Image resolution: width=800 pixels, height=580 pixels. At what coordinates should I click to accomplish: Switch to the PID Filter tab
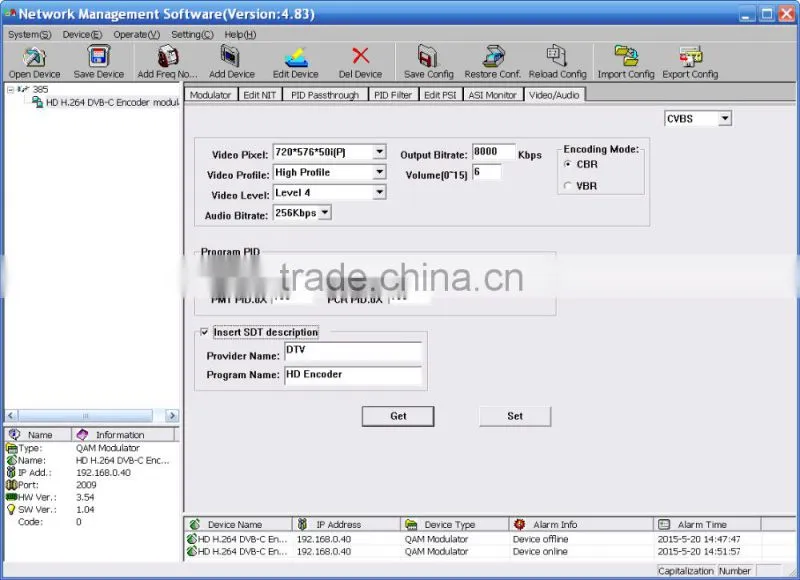click(393, 95)
